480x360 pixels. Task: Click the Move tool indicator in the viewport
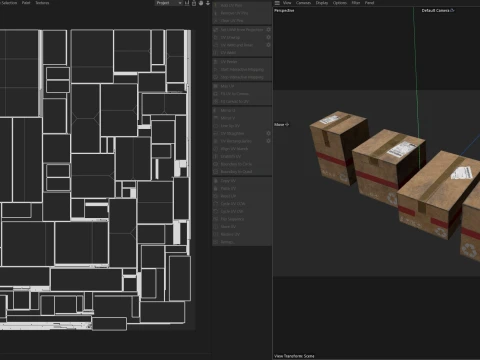[282, 124]
